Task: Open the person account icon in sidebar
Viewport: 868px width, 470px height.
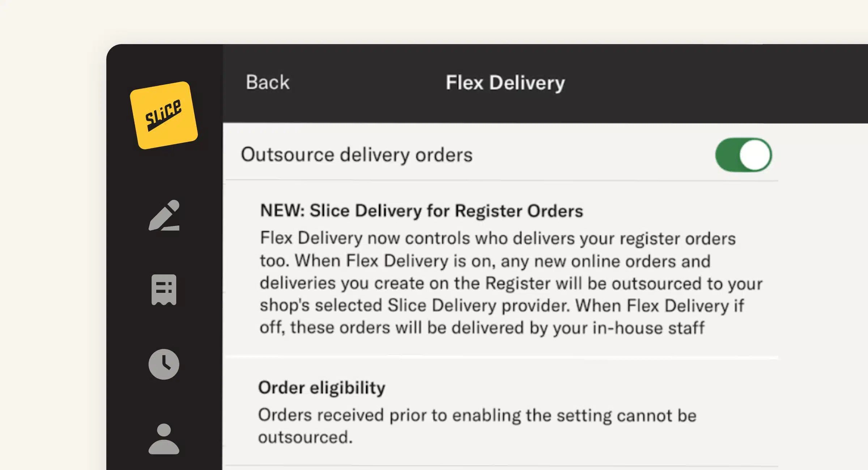Action: click(164, 439)
